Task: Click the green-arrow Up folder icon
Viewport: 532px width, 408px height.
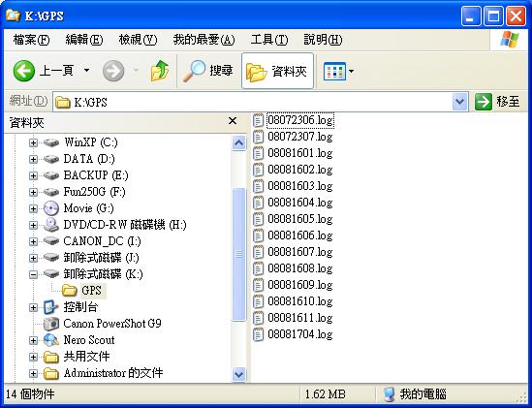Action: [160, 71]
